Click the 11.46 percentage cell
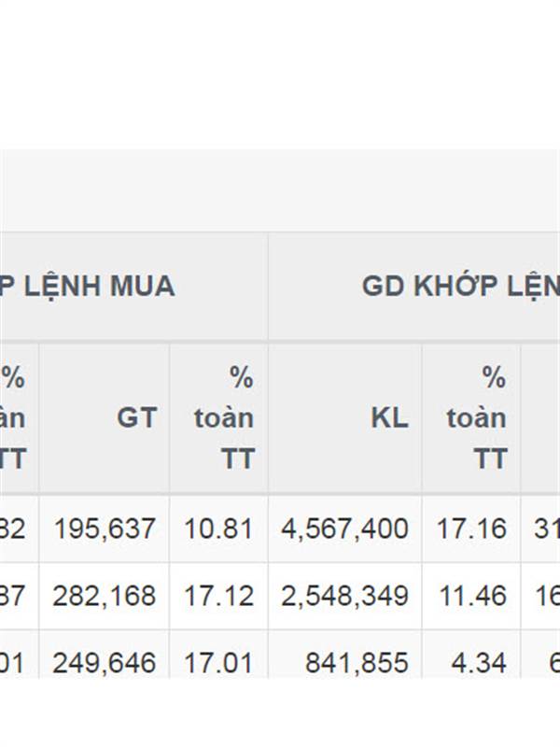 pyautogui.click(x=472, y=596)
